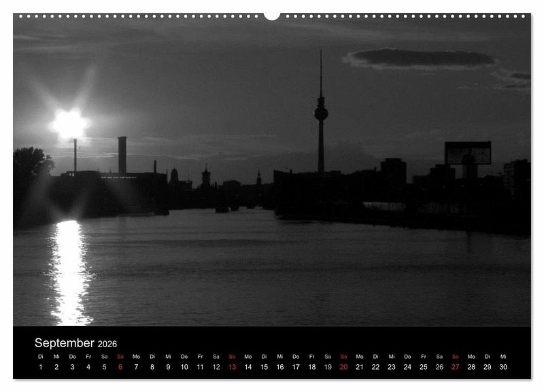Click day 24 in the date row
The height and width of the screenshot is (392, 544).
pyautogui.click(x=407, y=367)
